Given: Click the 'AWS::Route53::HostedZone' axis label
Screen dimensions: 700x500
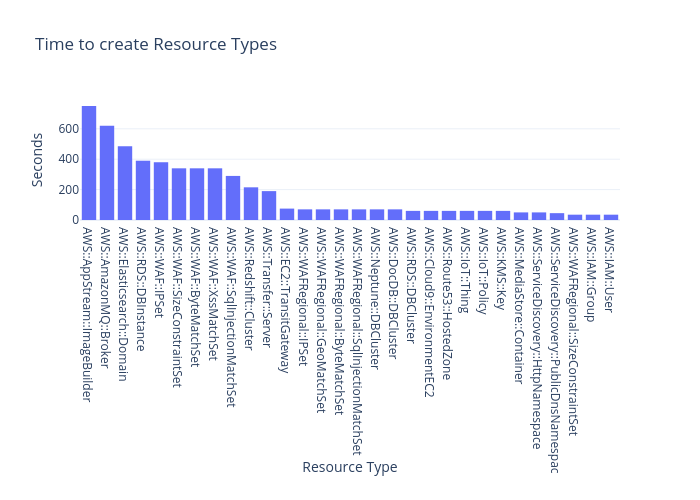Looking at the screenshot, I should click(447, 304).
